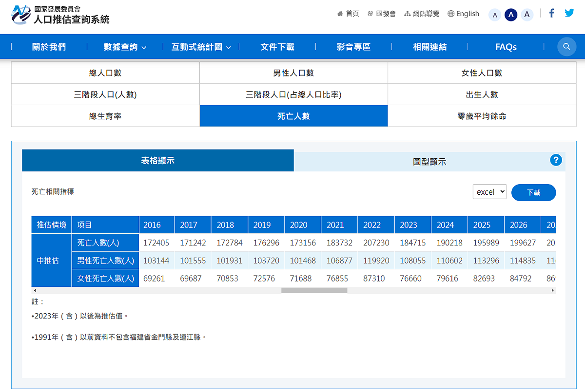This screenshot has height=392, width=585.
Task: Go to 首頁 home link
Action: 348,14
